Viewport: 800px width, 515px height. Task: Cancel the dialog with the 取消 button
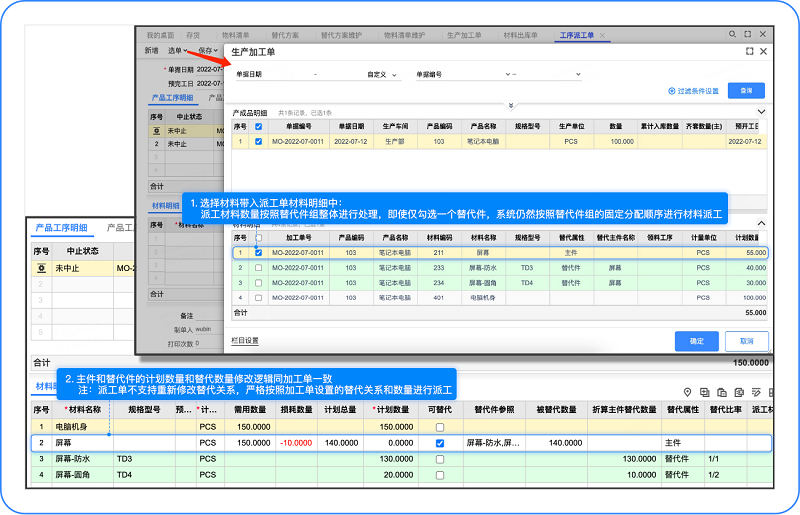click(x=746, y=341)
